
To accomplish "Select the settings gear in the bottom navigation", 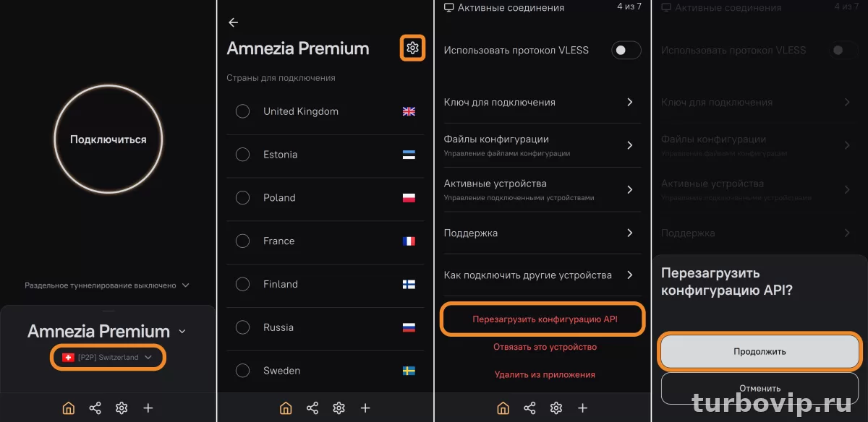I will (122, 408).
